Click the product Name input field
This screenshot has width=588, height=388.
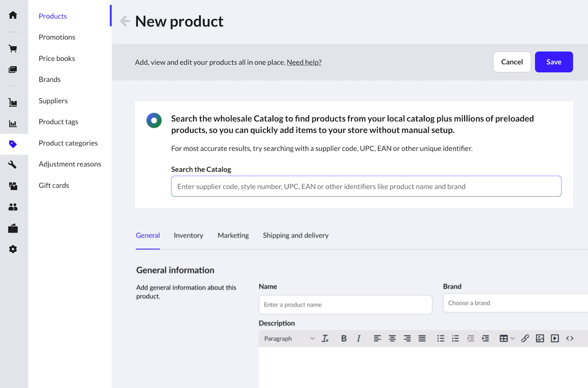345,304
